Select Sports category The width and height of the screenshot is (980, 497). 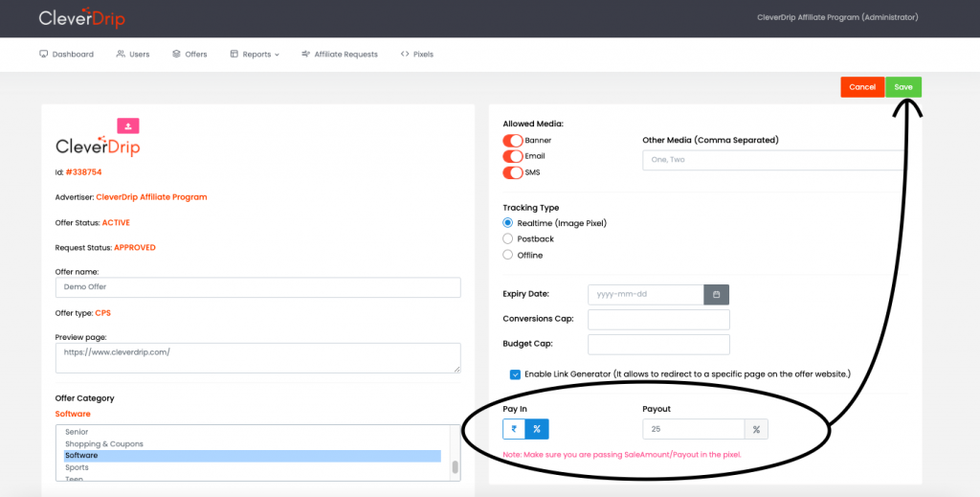pos(253,467)
